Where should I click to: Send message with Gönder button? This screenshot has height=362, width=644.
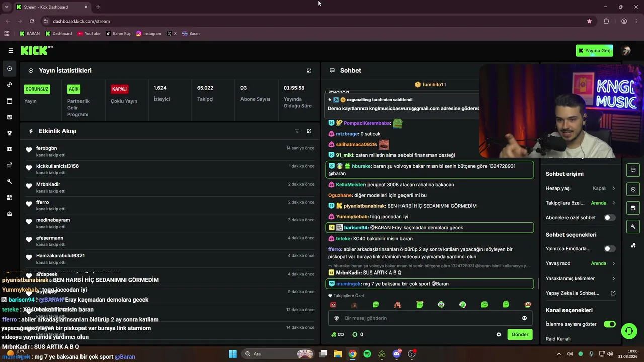pyautogui.click(x=520, y=335)
